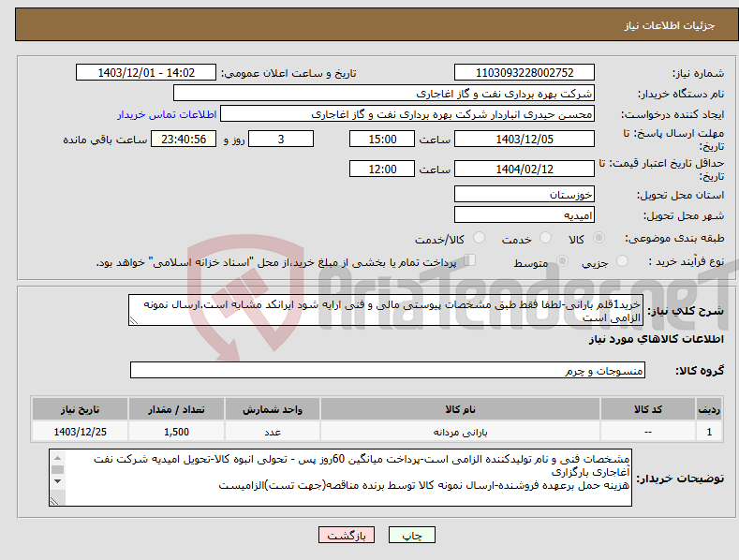Click the buyer organization name field
This screenshot has width=739, height=560.
click(x=384, y=93)
